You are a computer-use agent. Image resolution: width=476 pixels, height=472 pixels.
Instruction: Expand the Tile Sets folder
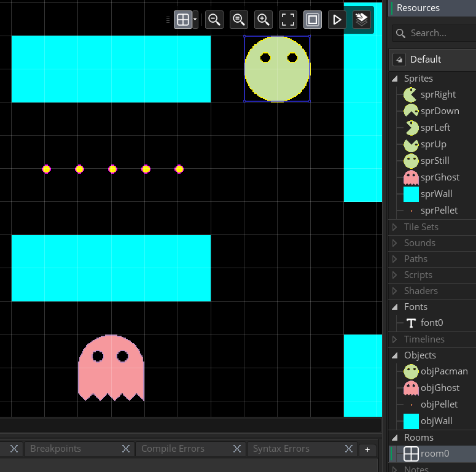pyautogui.click(x=395, y=227)
